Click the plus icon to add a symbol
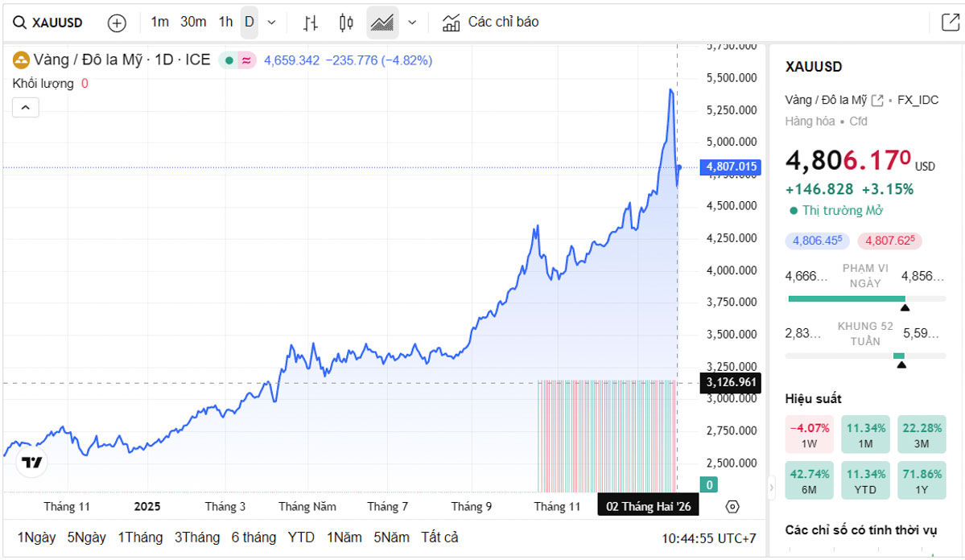The width and height of the screenshot is (965, 560). click(116, 23)
